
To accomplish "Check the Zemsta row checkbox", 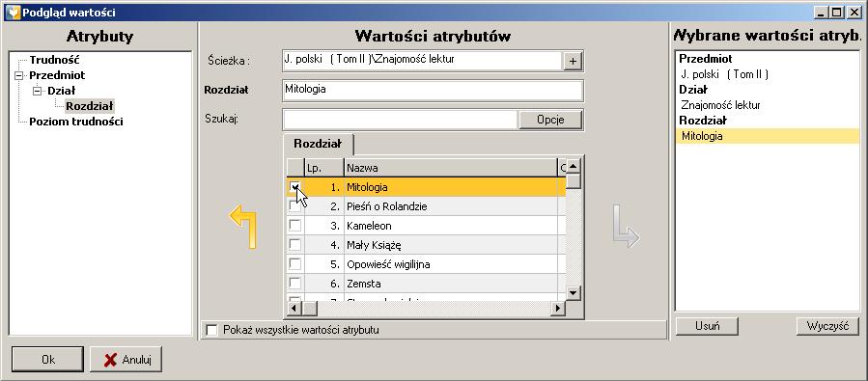I will (x=295, y=284).
